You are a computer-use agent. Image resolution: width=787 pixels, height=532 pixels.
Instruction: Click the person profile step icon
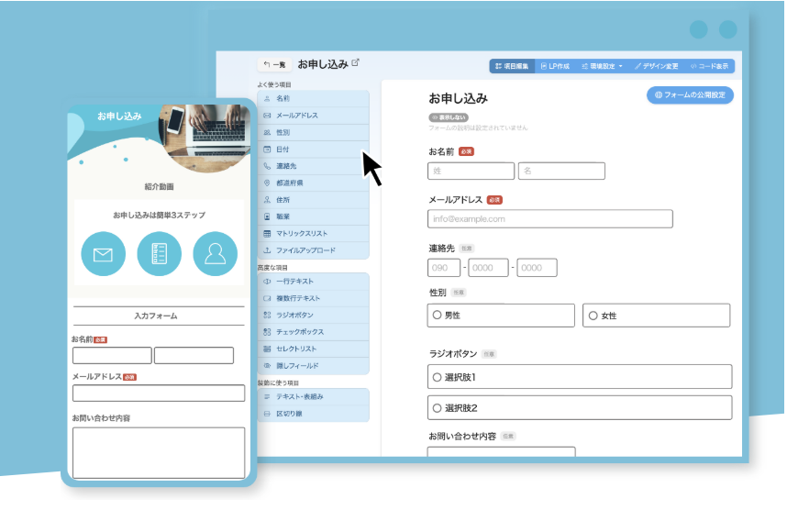point(215,254)
